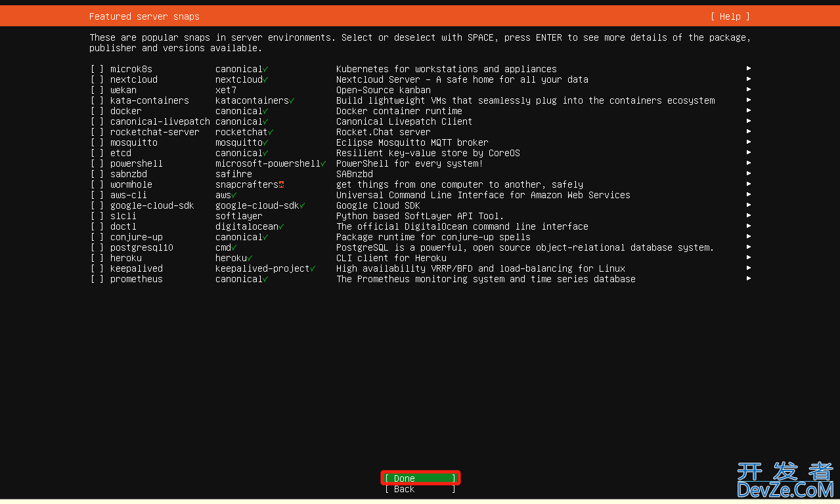Click description 'Resilient key-value store by CoreOS'
The image size is (840, 504).
[x=428, y=153]
